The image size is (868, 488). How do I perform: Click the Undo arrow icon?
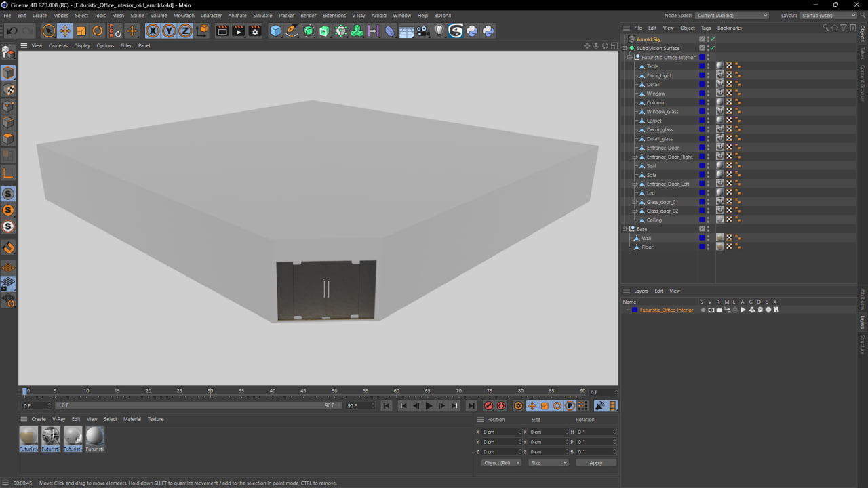[12, 30]
